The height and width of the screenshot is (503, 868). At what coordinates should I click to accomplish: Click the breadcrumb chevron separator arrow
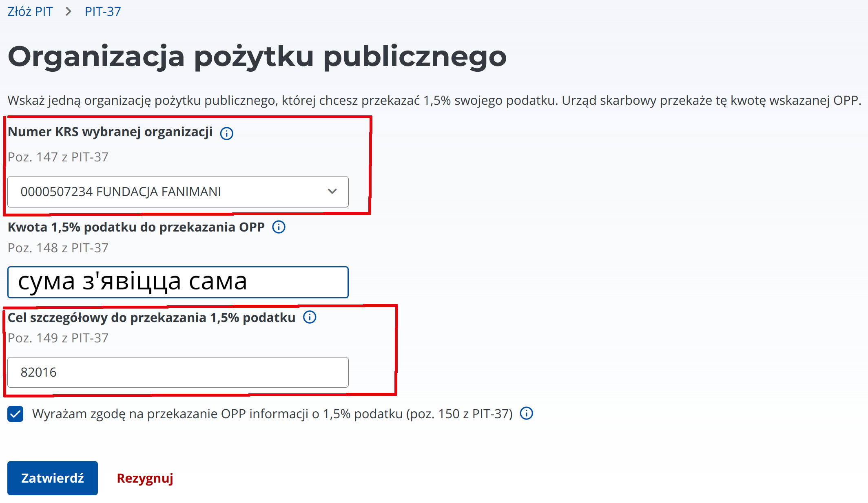pyautogui.click(x=69, y=11)
